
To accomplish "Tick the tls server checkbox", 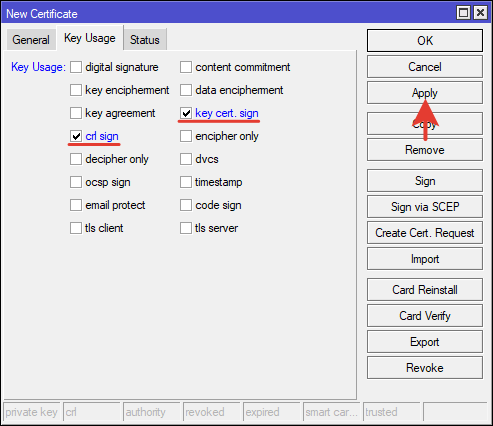I will [186, 228].
